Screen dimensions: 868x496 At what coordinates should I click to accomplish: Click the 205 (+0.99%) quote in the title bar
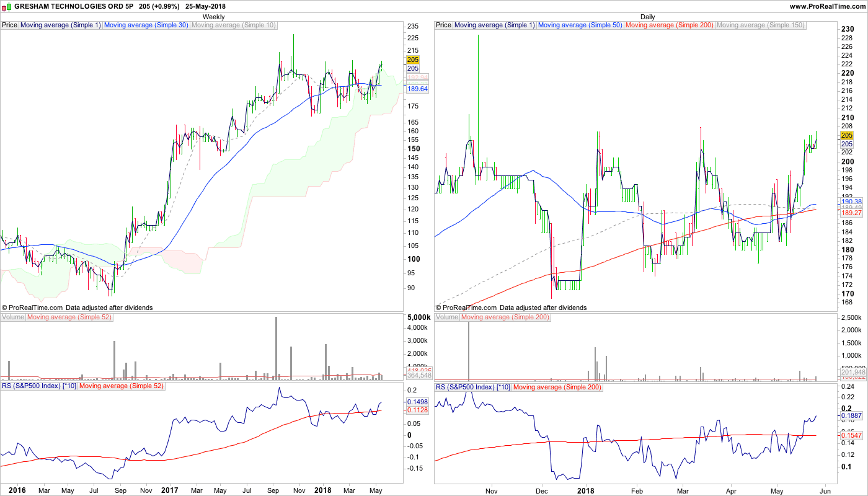click(159, 6)
